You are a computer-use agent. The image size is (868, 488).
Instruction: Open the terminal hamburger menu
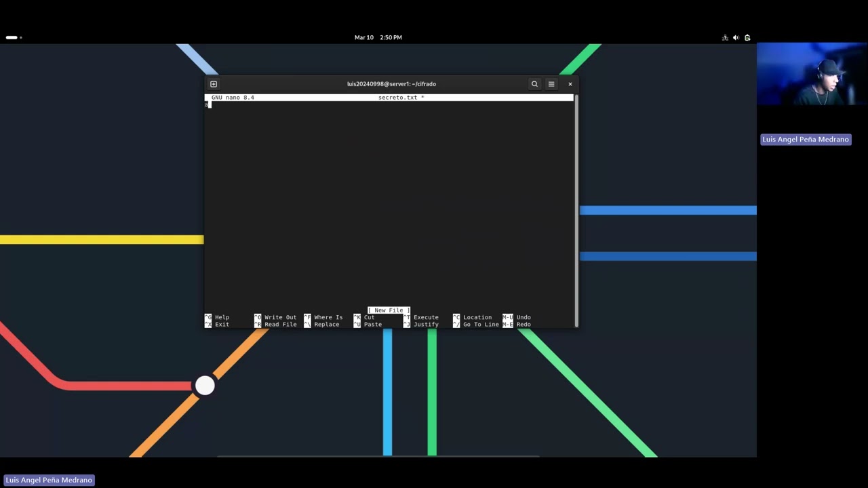click(551, 84)
